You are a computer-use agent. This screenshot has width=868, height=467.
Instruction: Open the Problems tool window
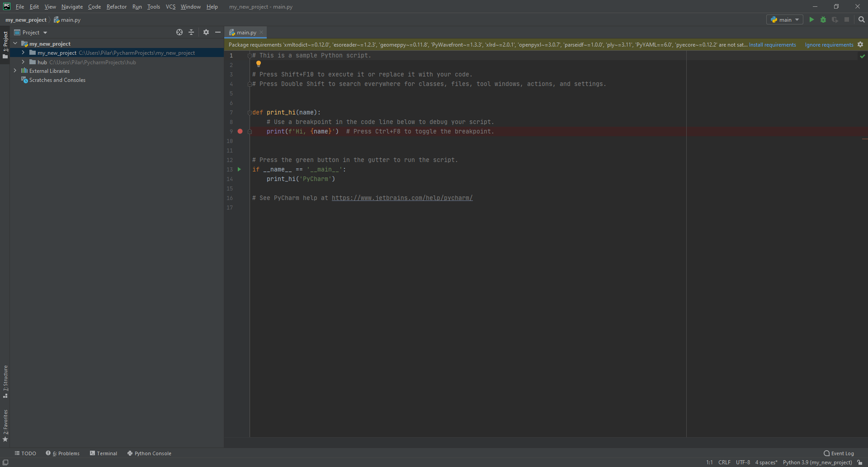pos(63,453)
